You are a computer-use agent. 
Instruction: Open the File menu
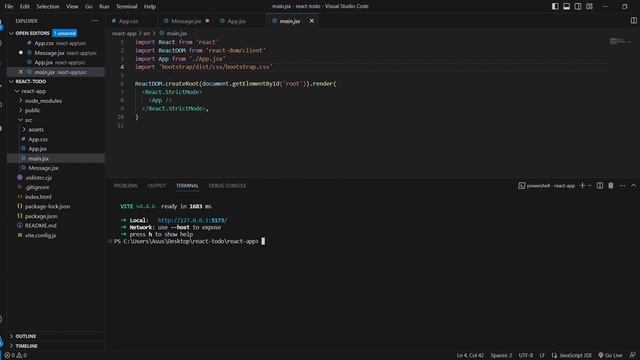coord(9,7)
